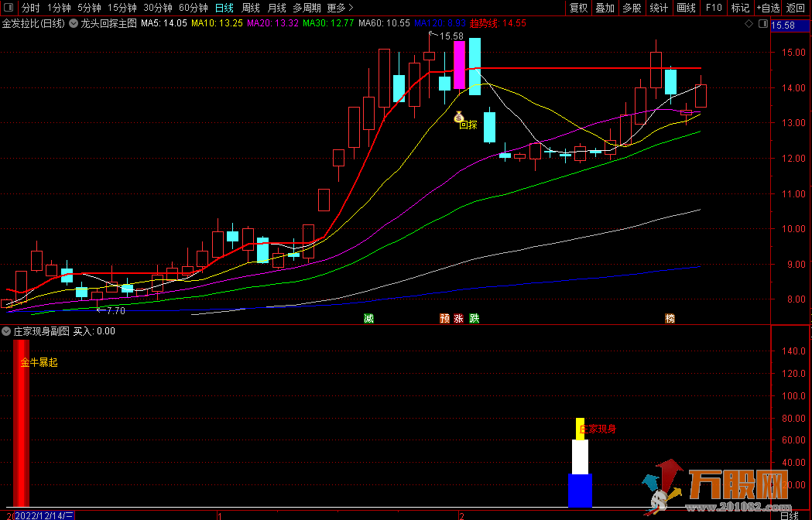Click the 15.58 high price annotation
The width and height of the screenshot is (812, 520).
[451, 36]
